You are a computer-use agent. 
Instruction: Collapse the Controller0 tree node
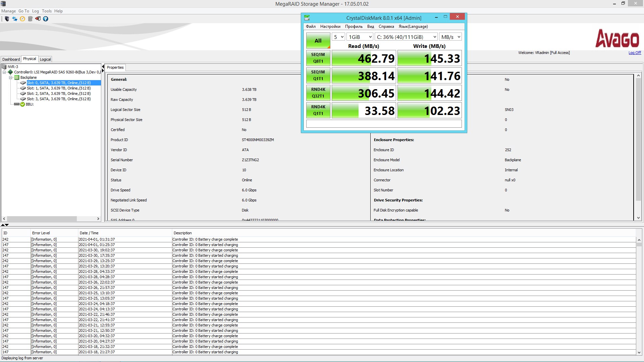(4, 72)
